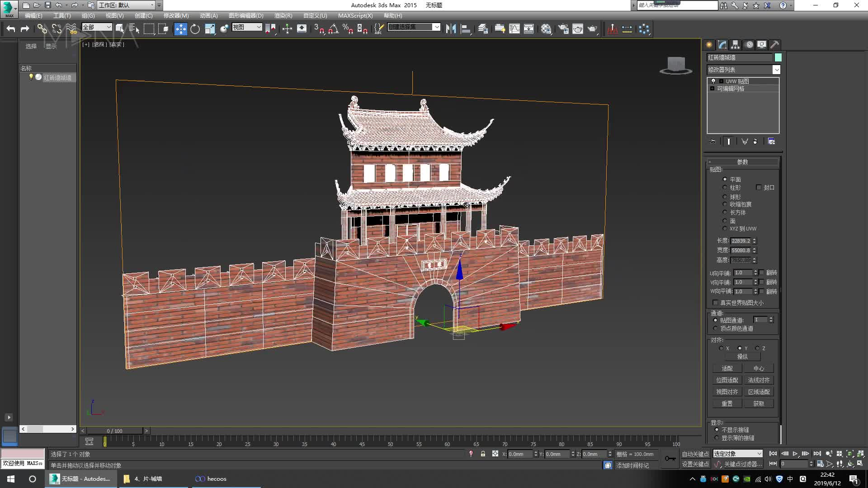Enable the 封口 checkbox
Image resolution: width=868 pixels, height=488 pixels.
tap(759, 187)
